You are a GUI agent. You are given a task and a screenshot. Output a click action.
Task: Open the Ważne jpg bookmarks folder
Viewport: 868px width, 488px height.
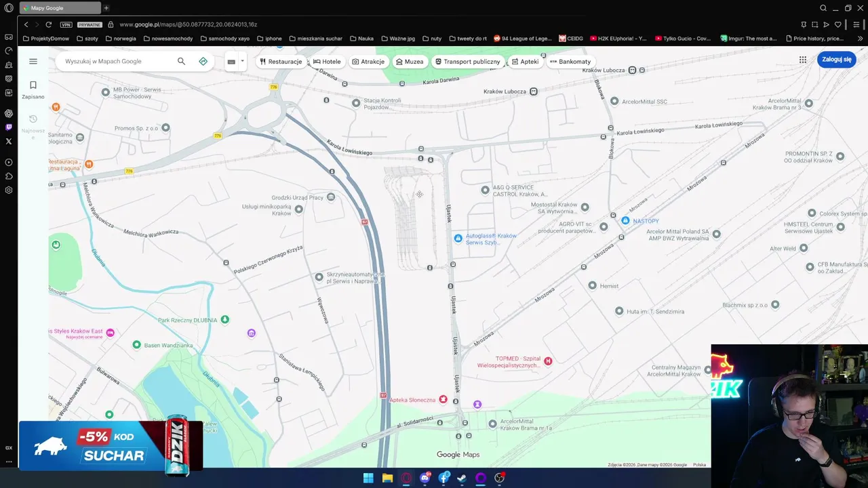click(x=397, y=39)
